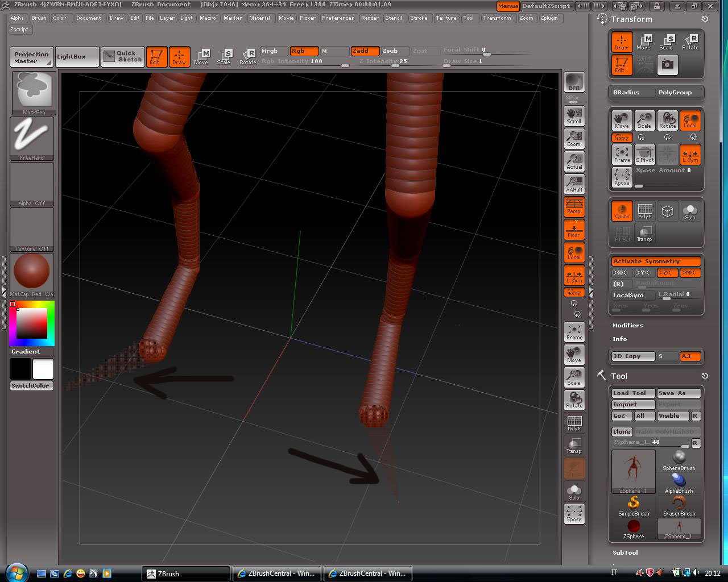
Task: Expand the Info section in Transform
Action: click(x=619, y=339)
